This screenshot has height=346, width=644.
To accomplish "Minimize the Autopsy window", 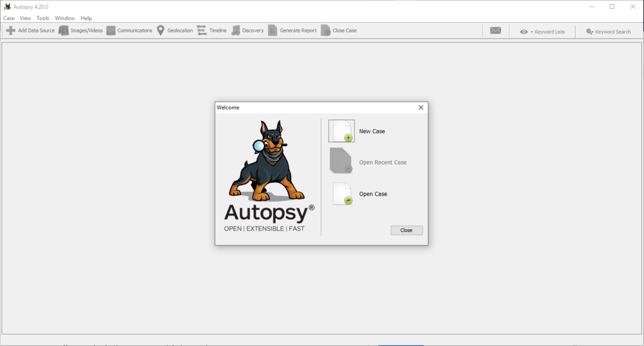I will click(592, 6).
